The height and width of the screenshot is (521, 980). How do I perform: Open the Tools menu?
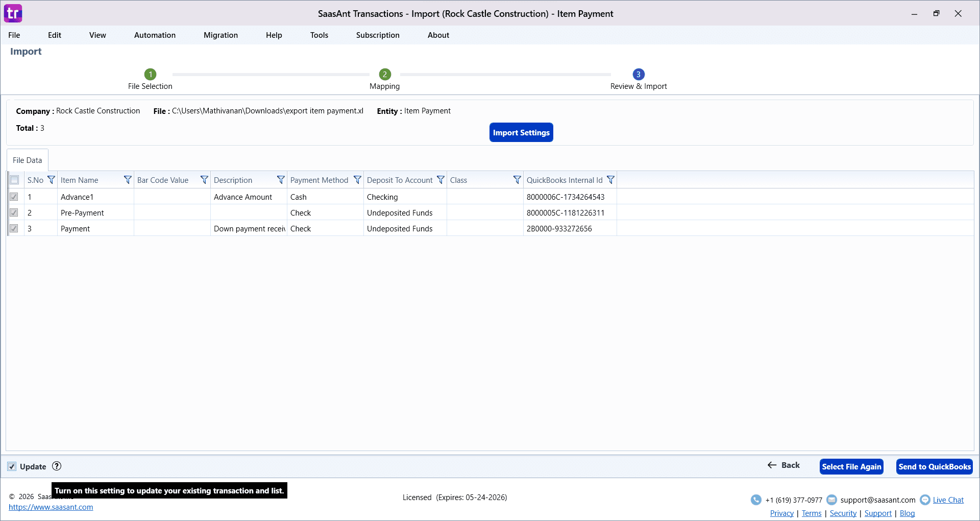pos(319,35)
